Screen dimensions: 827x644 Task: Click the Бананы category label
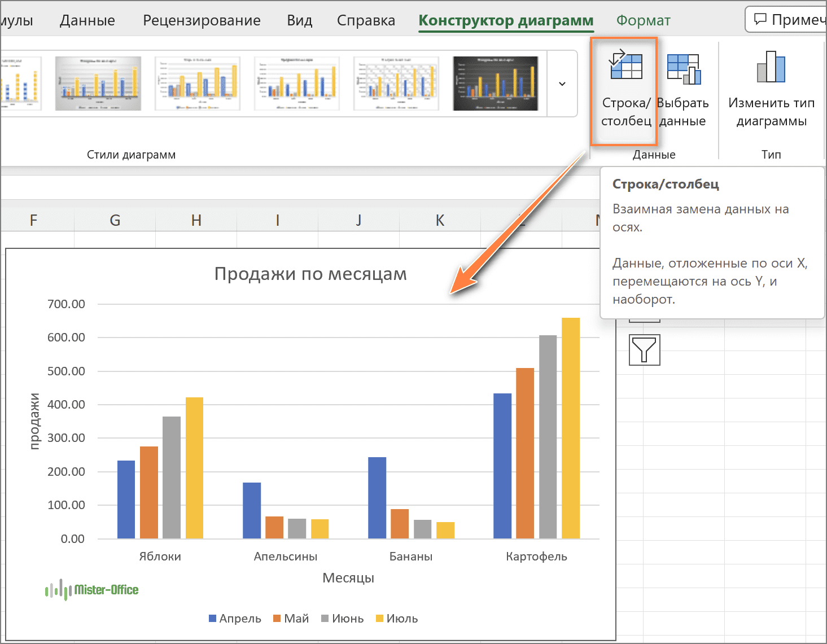tap(411, 557)
